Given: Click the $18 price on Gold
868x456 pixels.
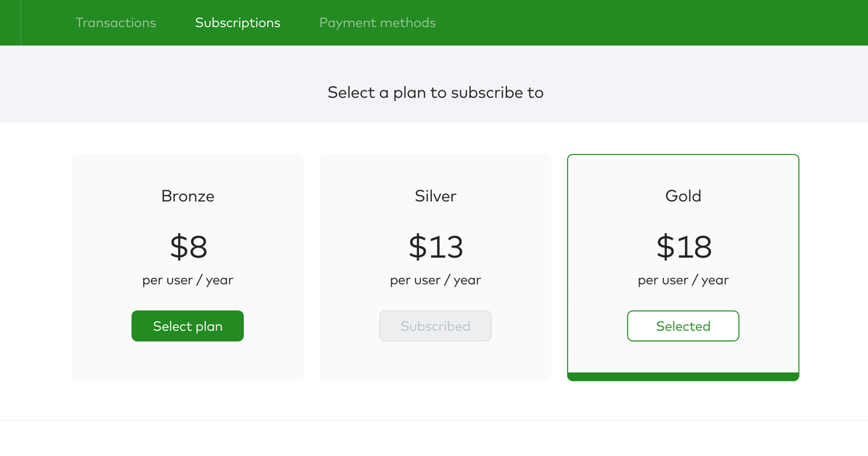Looking at the screenshot, I should pos(683,247).
